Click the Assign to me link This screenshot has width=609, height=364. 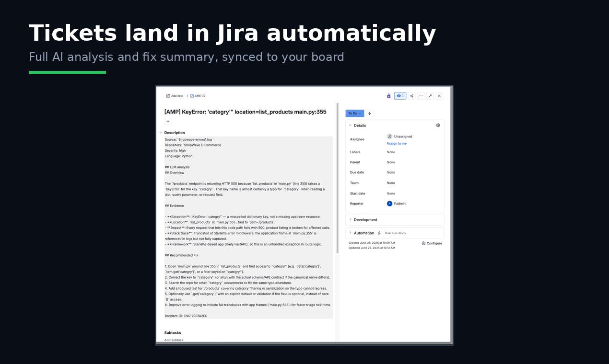[x=397, y=144]
